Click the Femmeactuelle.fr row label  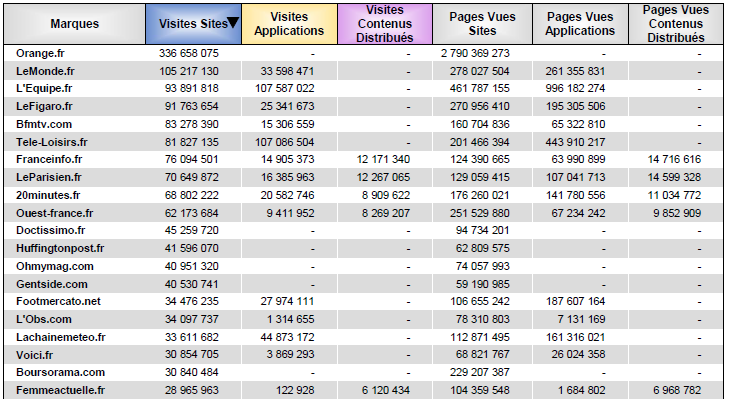coord(61,390)
